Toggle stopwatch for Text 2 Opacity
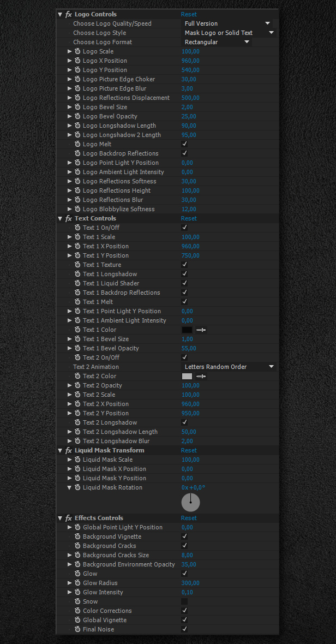The height and width of the screenshot is (644, 336). click(x=77, y=385)
